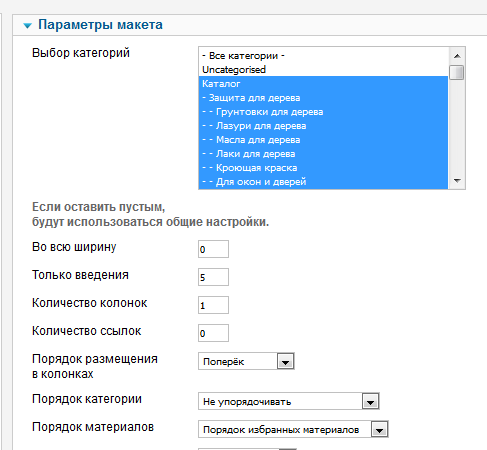Click category list scroll up arrow
487x450 pixels.
[x=457, y=56]
